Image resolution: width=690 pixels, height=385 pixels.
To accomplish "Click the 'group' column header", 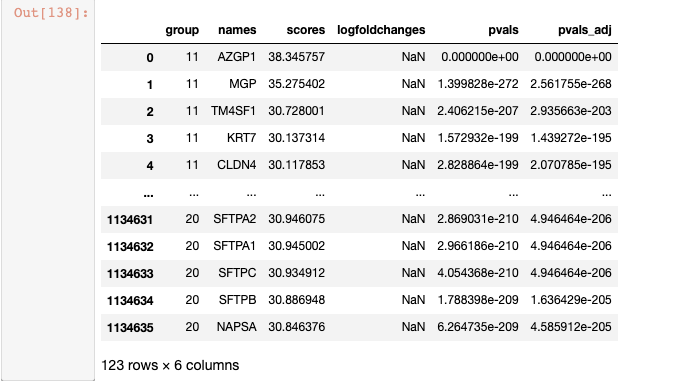I will (x=182, y=30).
